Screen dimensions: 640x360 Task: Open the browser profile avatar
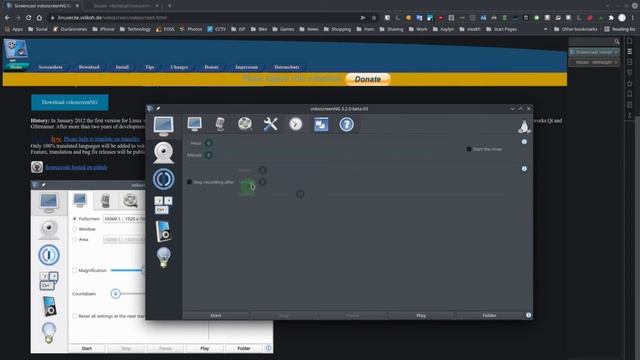click(x=622, y=18)
